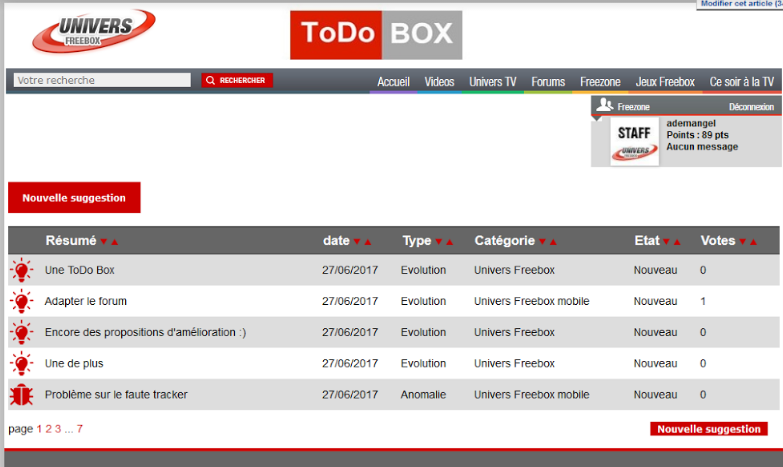Image resolution: width=783 pixels, height=467 pixels.
Task: Click the Type column header
Action: click(x=416, y=241)
